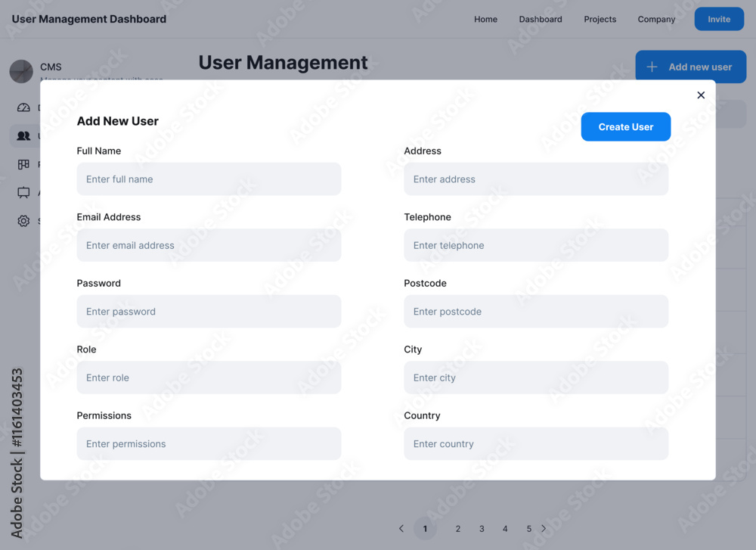Click the CMS sidebar label
The image size is (756, 550).
(51, 67)
